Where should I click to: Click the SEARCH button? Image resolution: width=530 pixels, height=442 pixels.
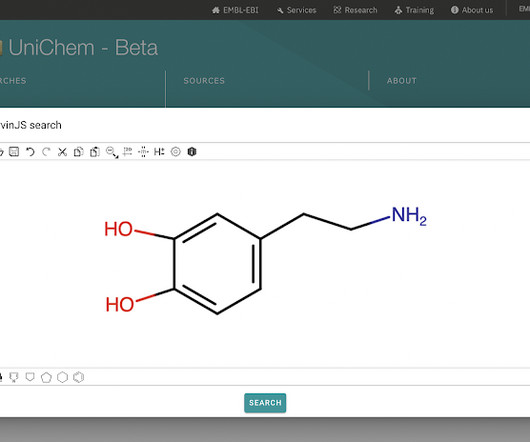(265, 403)
